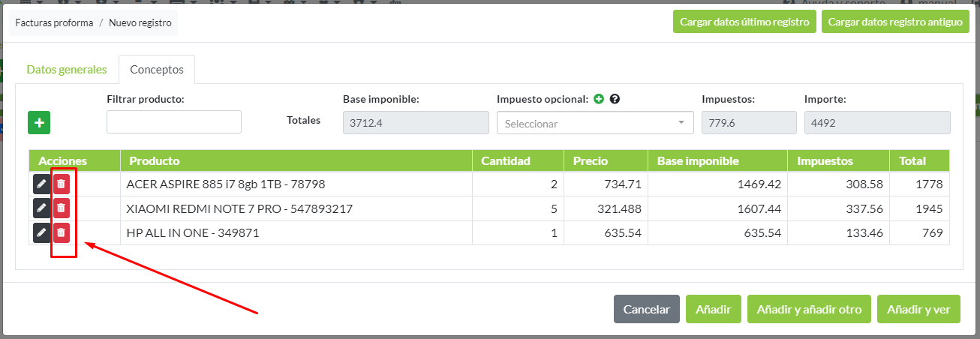Edit the XIAOMI REDMI NOTE 7 PRO row
The width and height of the screenshot is (980, 339).
pyautogui.click(x=41, y=208)
